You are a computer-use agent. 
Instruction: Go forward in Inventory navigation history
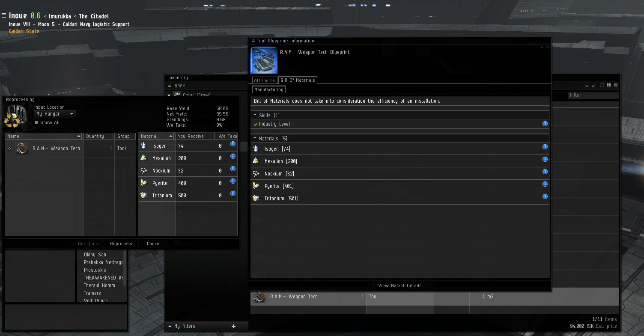593,86
